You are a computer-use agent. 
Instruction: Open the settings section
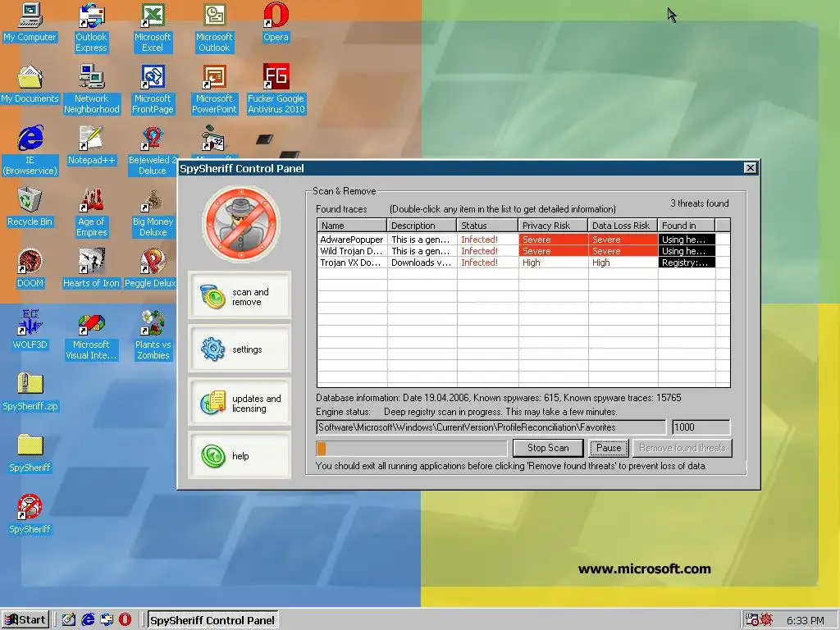[240, 349]
